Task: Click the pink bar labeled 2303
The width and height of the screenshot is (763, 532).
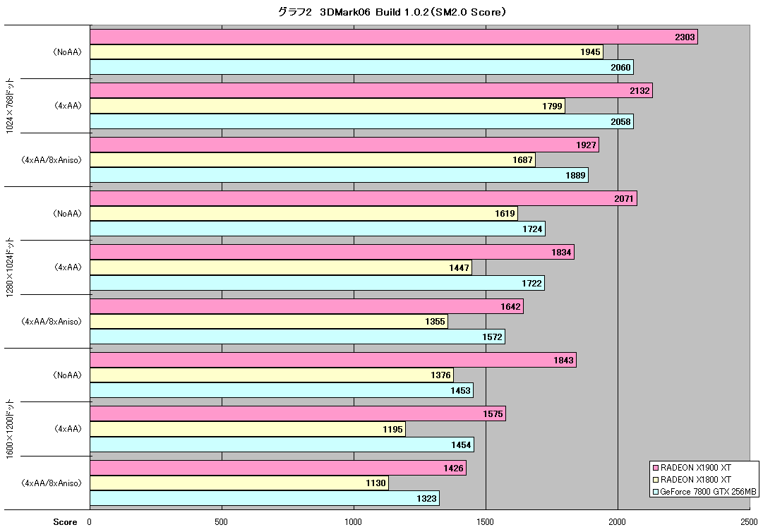Action: tap(394, 37)
